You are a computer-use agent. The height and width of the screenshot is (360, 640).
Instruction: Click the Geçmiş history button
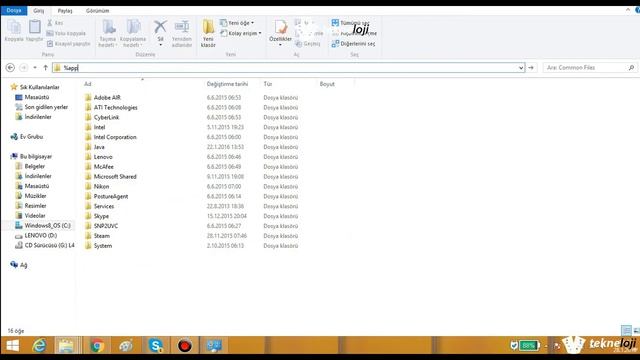click(308, 44)
